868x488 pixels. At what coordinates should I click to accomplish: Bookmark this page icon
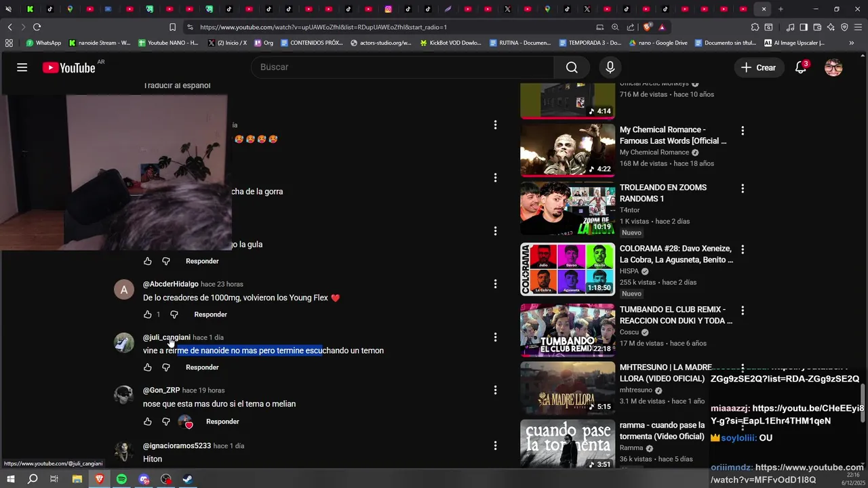tap(172, 27)
